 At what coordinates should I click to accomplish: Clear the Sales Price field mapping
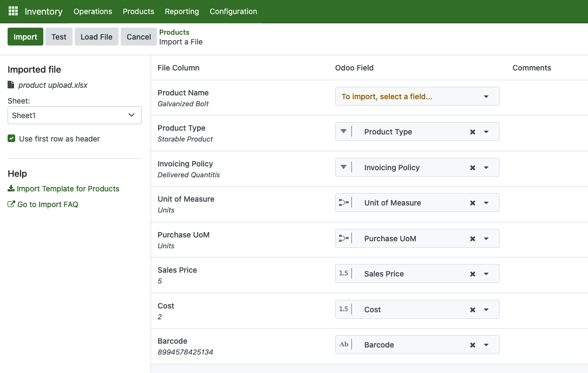tap(472, 274)
